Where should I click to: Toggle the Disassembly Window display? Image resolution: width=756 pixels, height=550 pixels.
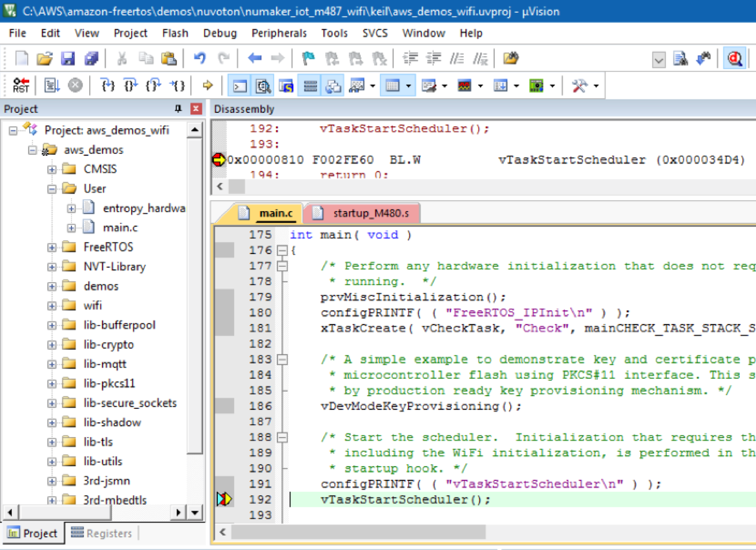point(263,85)
